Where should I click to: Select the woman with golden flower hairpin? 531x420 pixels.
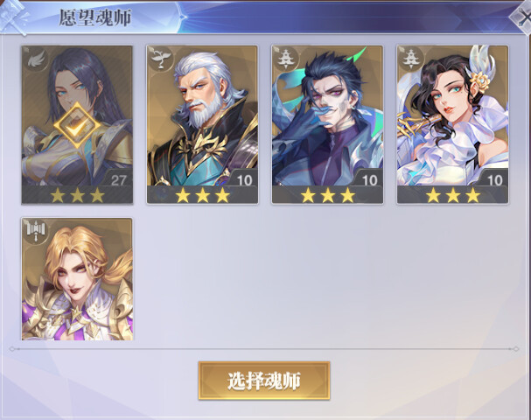tap(452, 124)
